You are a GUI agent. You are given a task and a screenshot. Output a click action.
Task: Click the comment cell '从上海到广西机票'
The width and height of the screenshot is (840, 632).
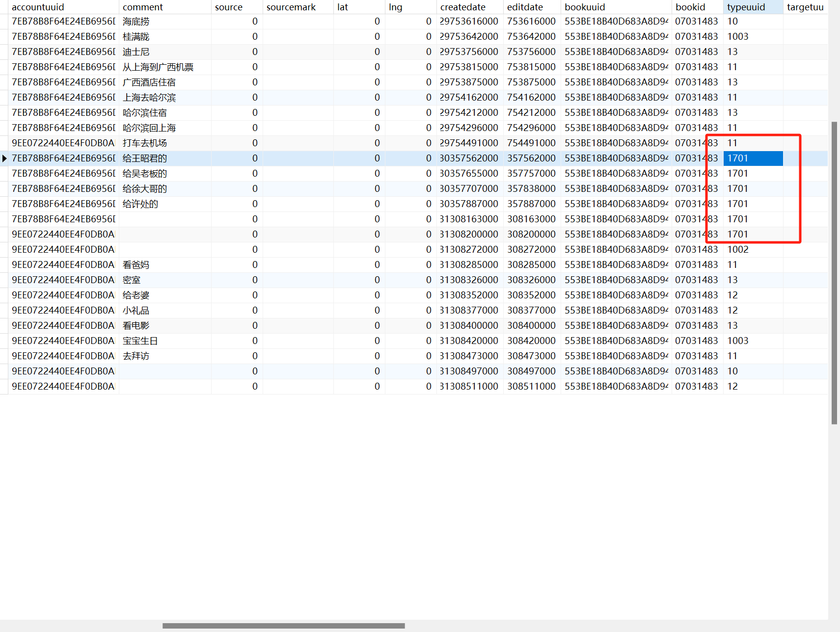(x=158, y=67)
